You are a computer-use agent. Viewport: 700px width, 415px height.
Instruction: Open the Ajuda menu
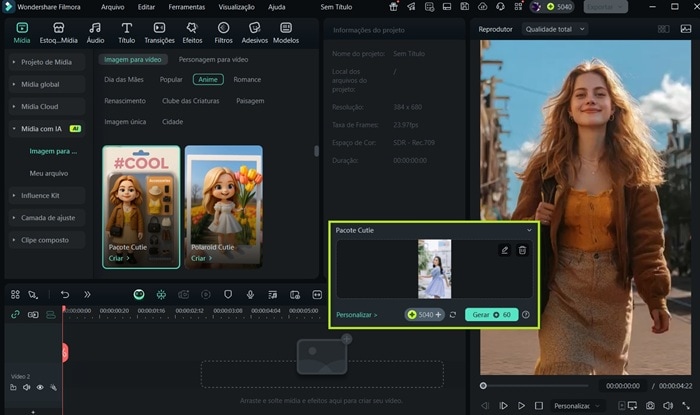[x=277, y=7]
